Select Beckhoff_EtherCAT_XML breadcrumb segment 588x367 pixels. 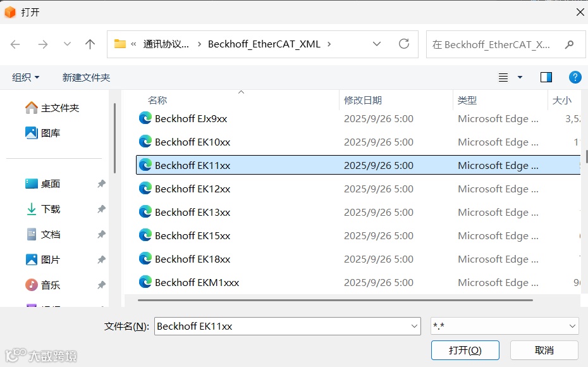click(x=264, y=44)
